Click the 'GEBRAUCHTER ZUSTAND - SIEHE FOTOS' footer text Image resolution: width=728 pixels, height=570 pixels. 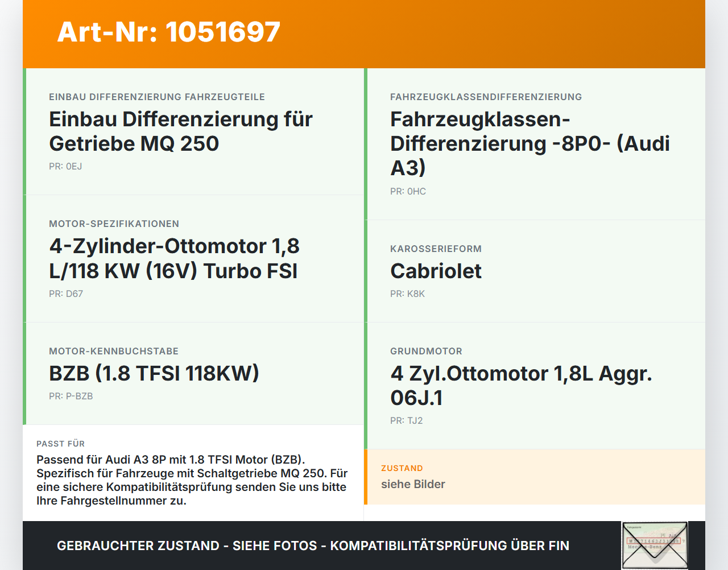[313, 546]
